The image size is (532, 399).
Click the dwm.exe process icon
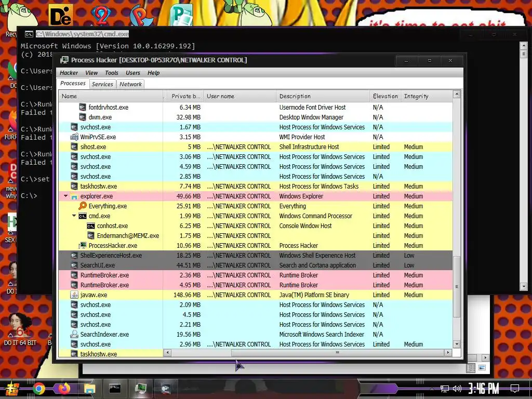pos(83,117)
